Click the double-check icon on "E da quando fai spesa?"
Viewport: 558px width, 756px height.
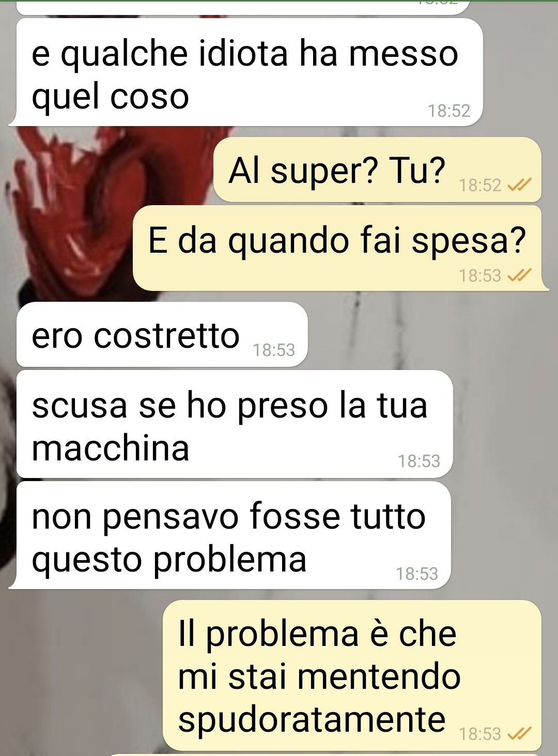click(517, 276)
